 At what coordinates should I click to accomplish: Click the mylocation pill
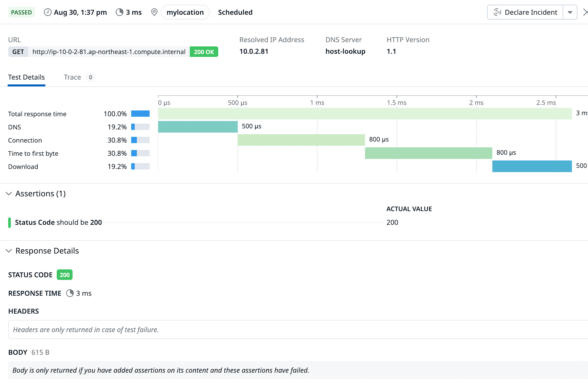pyautogui.click(x=185, y=12)
